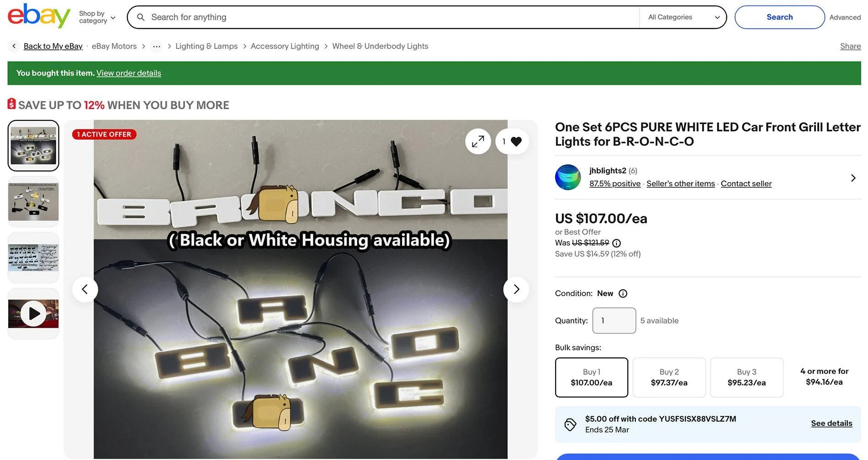868x460 pixels.
Task: Click the Quantity input field
Action: (x=614, y=321)
